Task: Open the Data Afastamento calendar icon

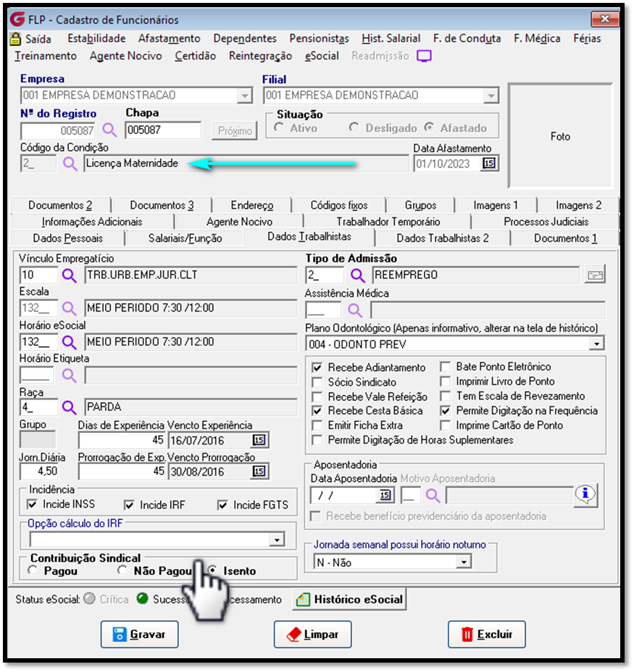Action: point(489,163)
